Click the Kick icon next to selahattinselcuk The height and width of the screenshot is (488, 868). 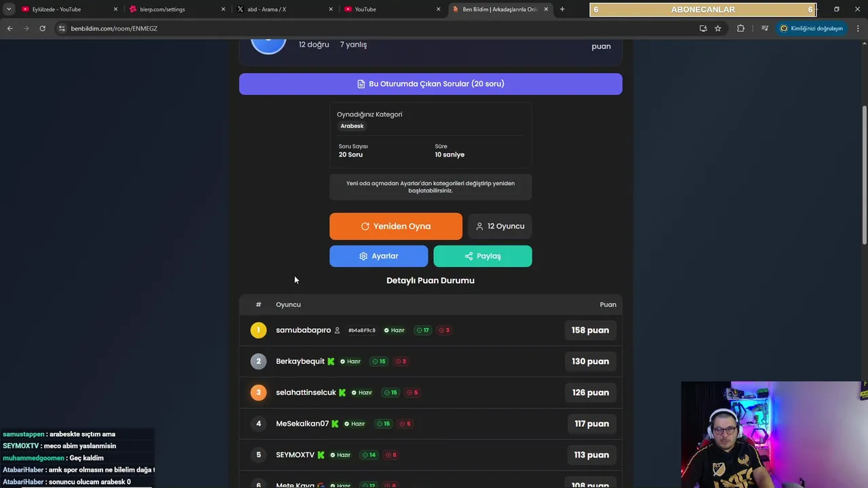coord(342,392)
